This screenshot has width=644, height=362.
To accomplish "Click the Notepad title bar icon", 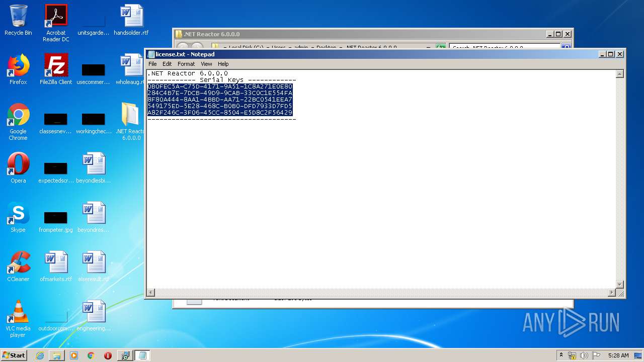I will 151,54.
